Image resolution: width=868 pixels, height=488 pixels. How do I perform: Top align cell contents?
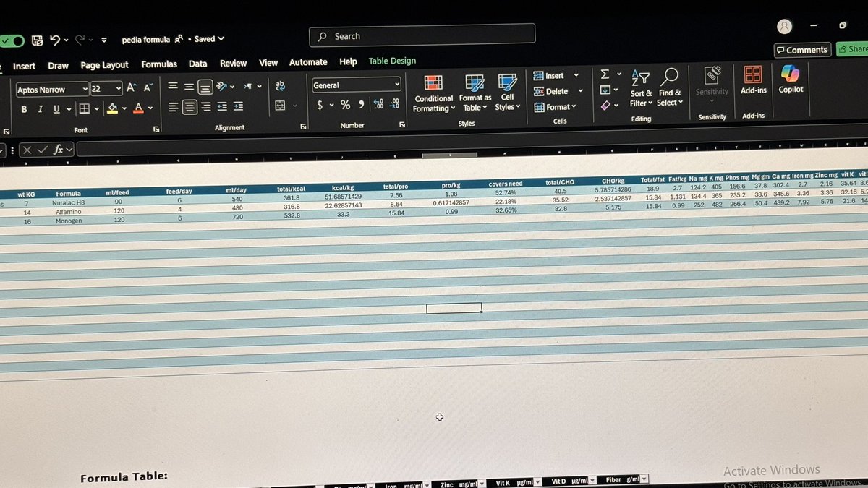pos(173,87)
